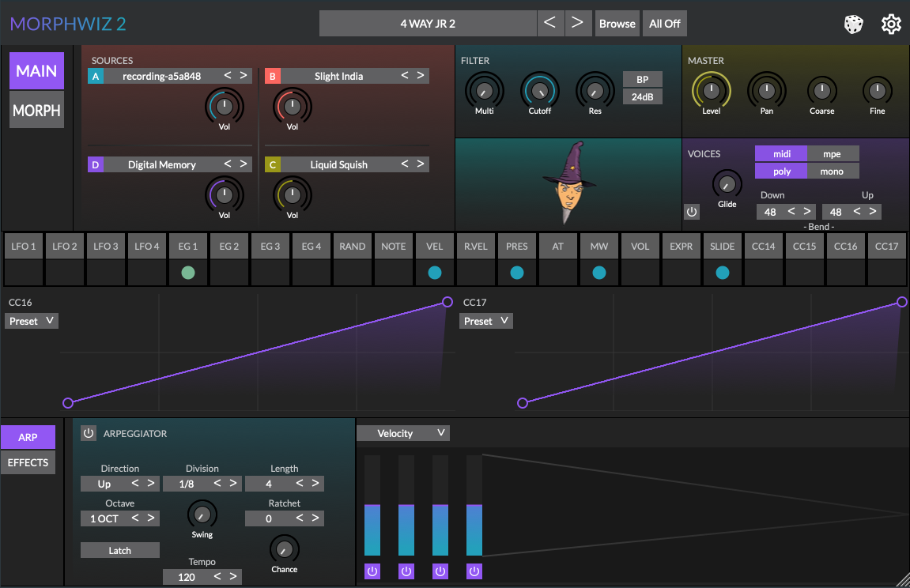The height and width of the screenshot is (588, 910).
Task: Go to previous preset with left arrow
Action: click(550, 24)
